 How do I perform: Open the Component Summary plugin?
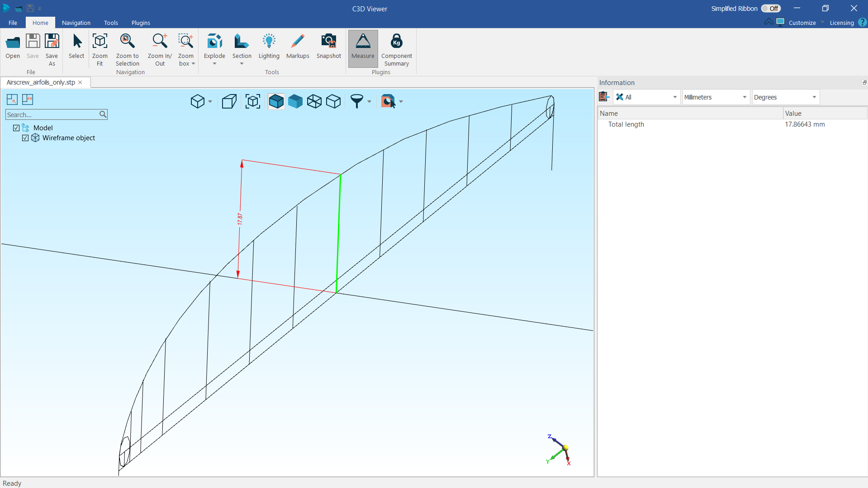[x=396, y=42]
